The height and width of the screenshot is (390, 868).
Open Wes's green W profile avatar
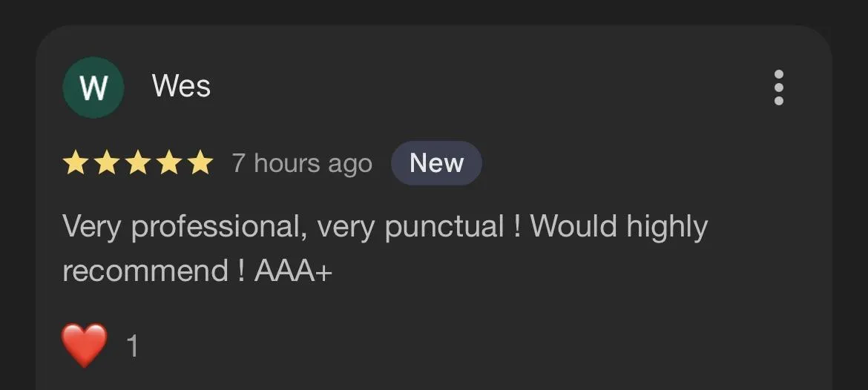[x=93, y=87]
